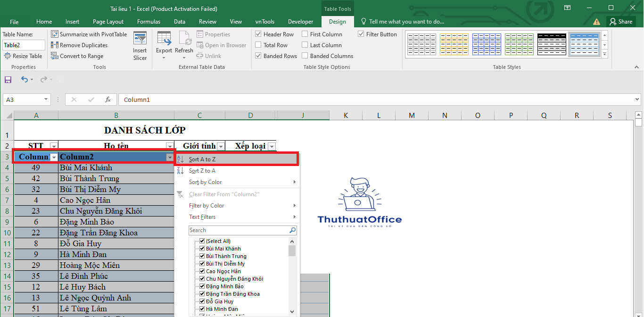Open the Giới tính filter dropdown
The image size is (644, 317).
(221, 146)
